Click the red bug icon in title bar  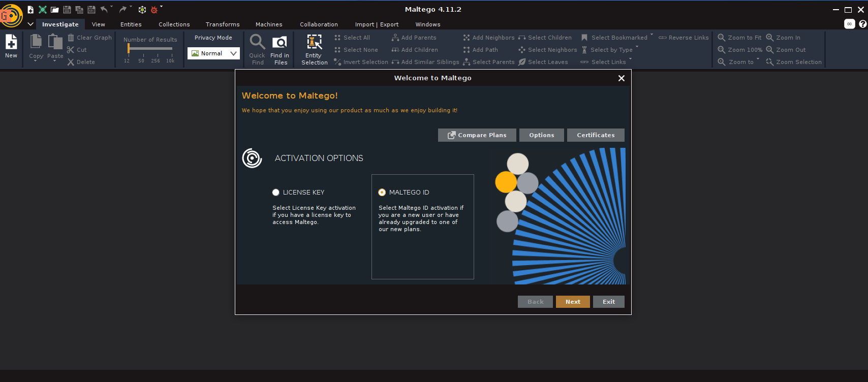154,10
